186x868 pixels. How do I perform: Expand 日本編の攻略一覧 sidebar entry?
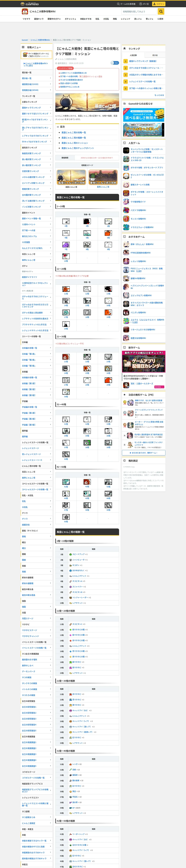(x=37, y=348)
